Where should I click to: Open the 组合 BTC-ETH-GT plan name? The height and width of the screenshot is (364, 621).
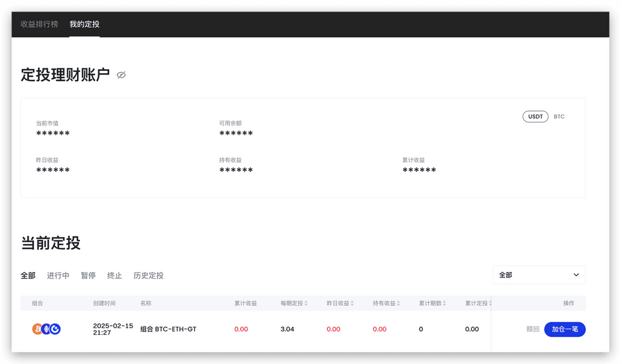168,329
